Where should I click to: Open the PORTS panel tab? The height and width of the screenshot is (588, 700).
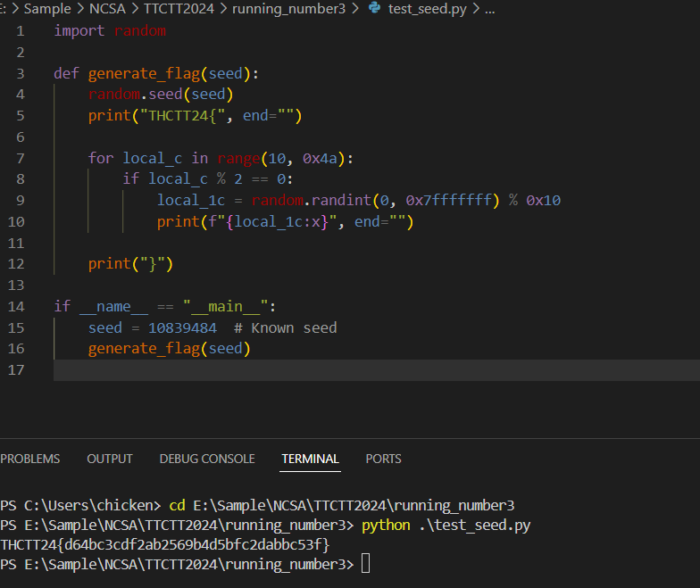tap(384, 459)
